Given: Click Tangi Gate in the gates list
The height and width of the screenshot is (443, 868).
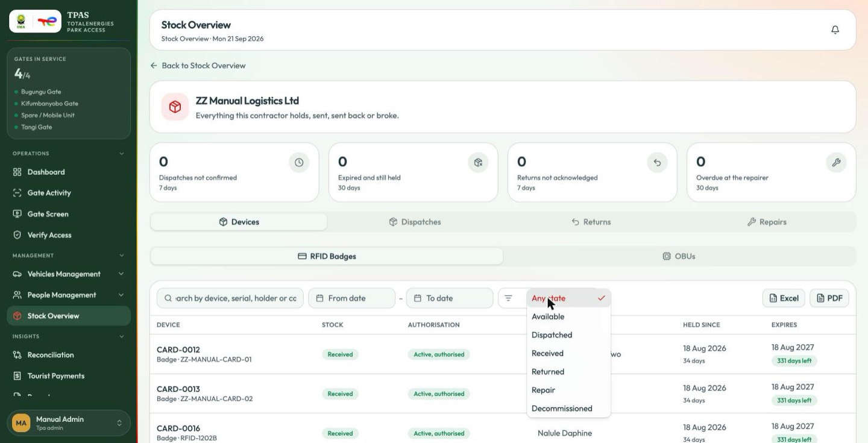Looking at the screenshot, I should (36, 127).
